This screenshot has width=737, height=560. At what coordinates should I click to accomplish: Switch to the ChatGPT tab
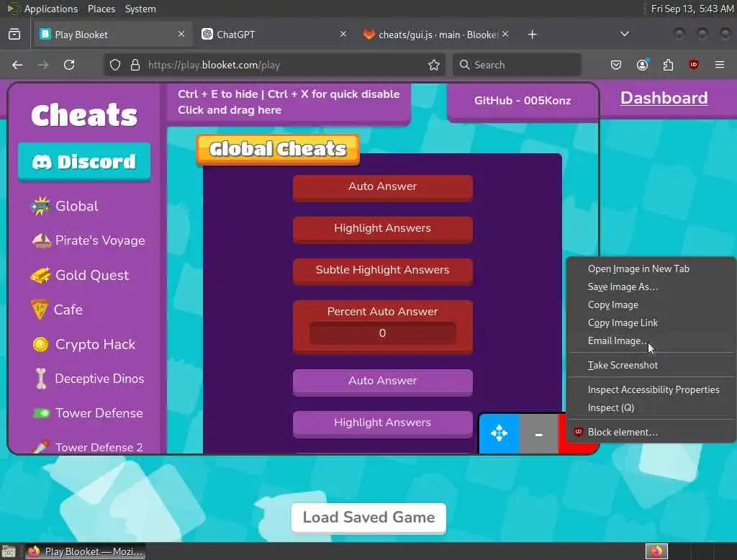click(274, 35)
